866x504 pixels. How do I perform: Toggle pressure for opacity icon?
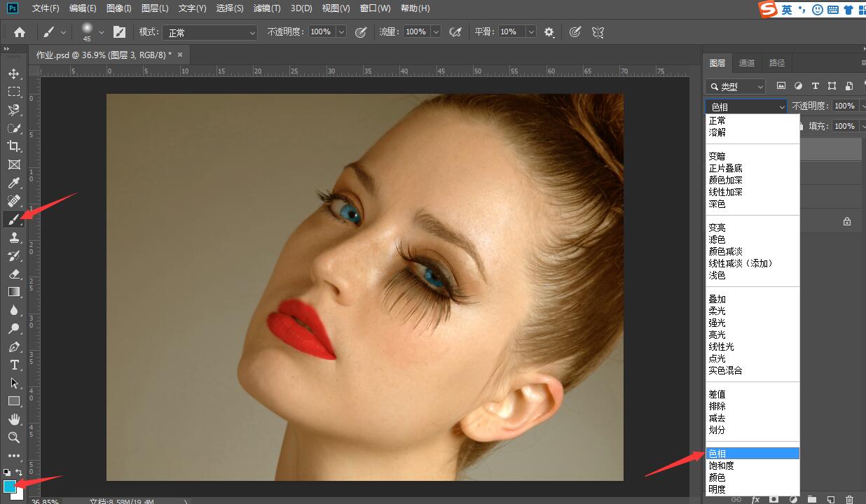pos(362,32)
